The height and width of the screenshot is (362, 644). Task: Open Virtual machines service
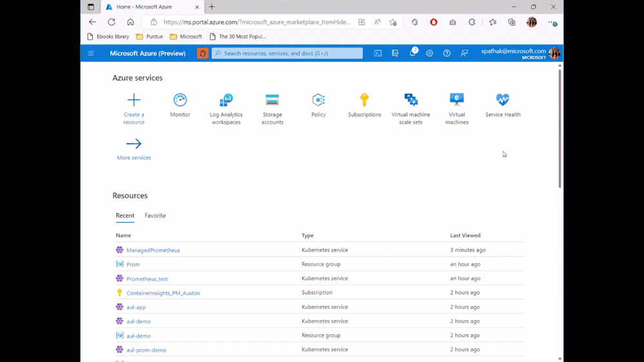[456, 100]
